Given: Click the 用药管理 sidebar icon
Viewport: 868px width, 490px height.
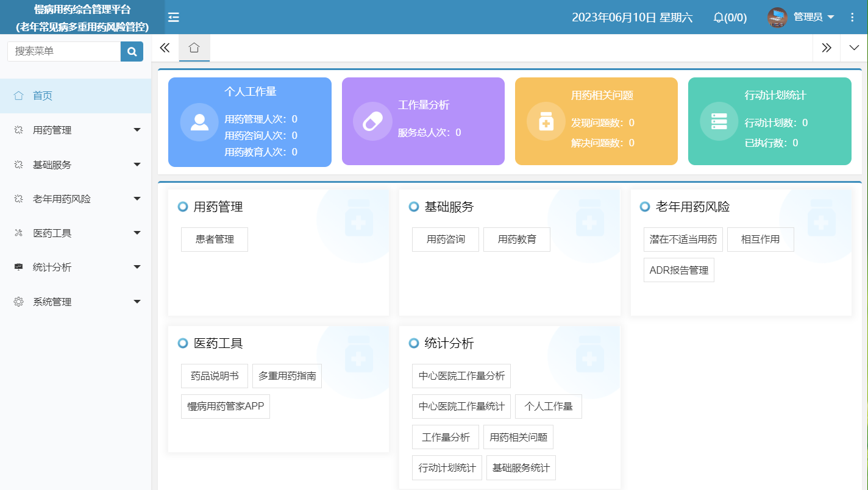Looking at the screenshot, I should click(18, 130).
